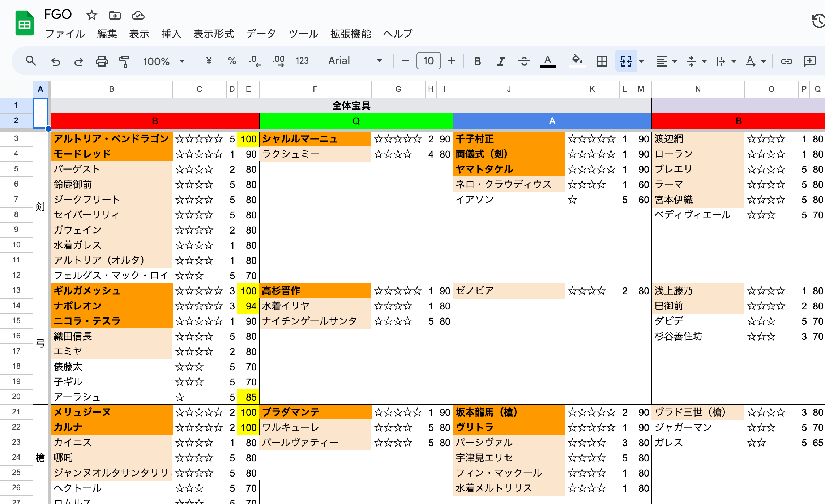Open the ツール menu
This screenshot has height=504, width=825.
(x=303, y=34)
